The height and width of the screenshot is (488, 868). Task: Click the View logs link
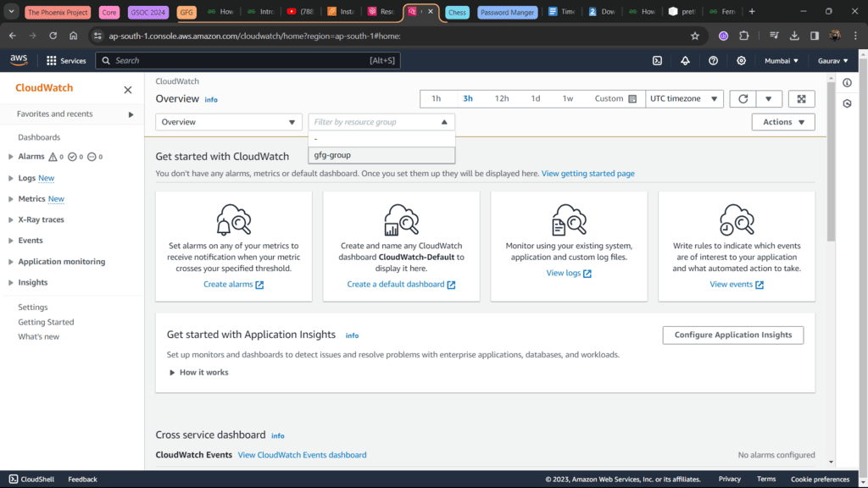point(569,274)
